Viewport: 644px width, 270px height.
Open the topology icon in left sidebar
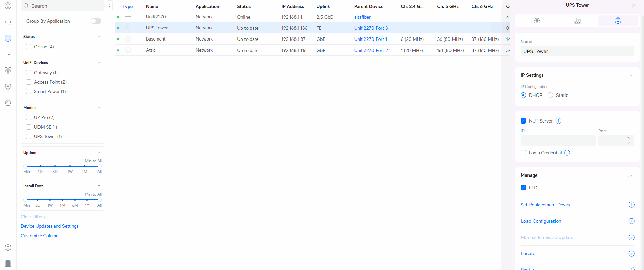coord(8,22)
